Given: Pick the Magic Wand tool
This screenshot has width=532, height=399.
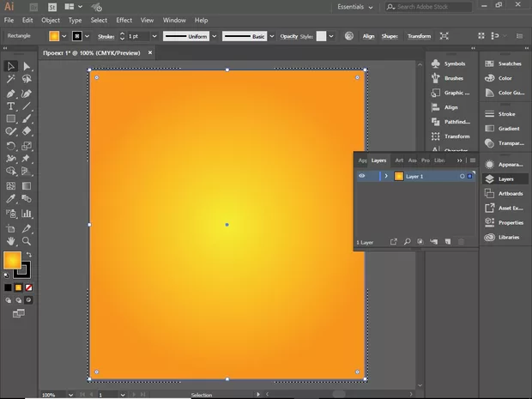Looking at the screenshot, I should coord(11,79).
